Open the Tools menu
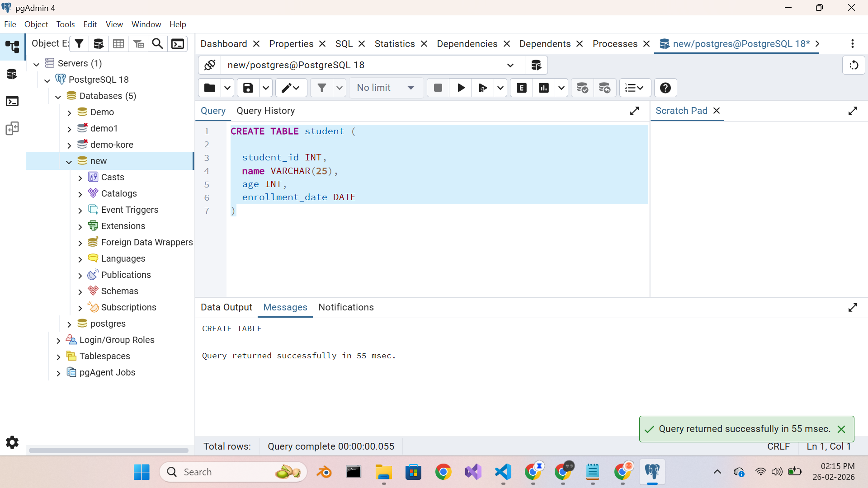Viewport: 868px width, 488px height. coord(66,24)
